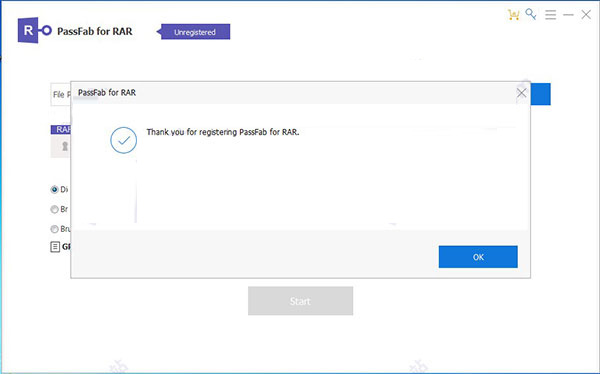
Task: Click the dialog title bar 'PassFab for RAR'
Action: [107, 93]
